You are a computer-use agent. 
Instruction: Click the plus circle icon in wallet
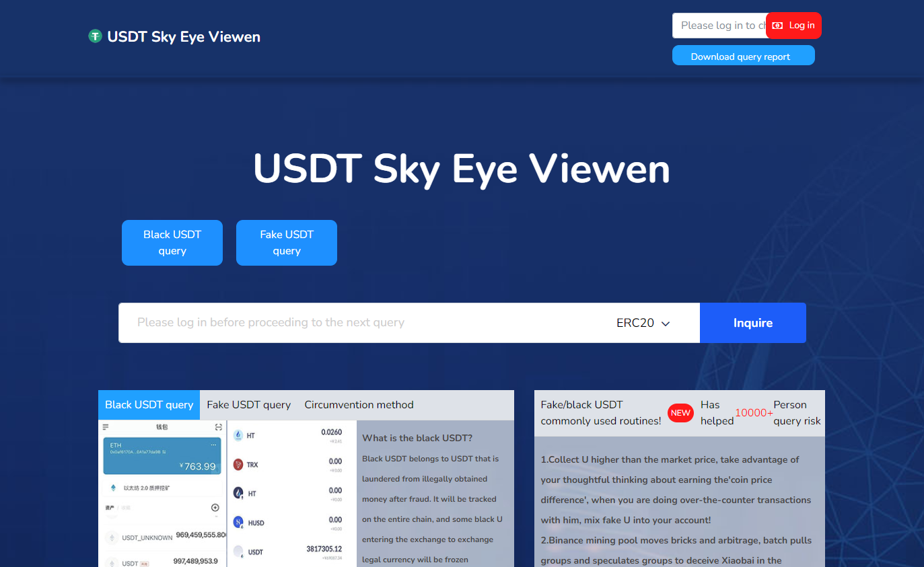(x=215, y=508)
